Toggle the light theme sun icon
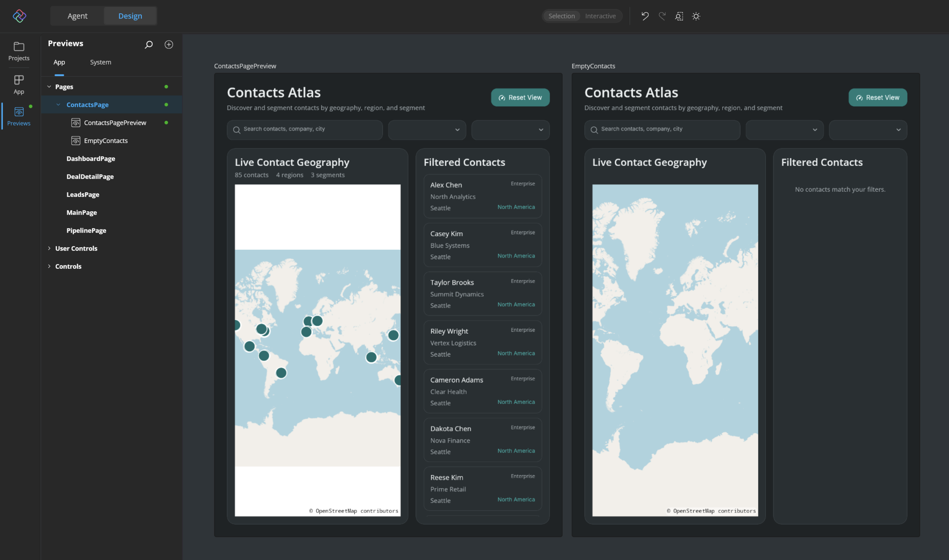 click(x=696, y=16)
